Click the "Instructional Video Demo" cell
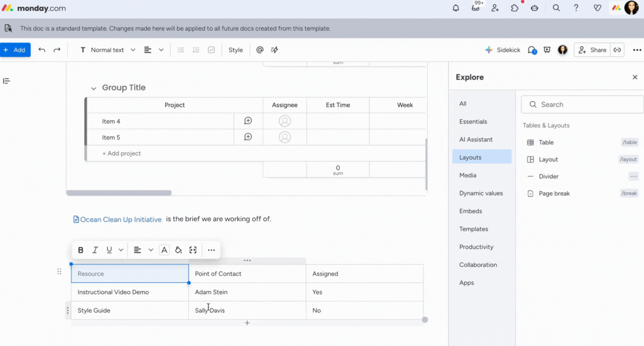Screen dimensions: 644x346 130,292
